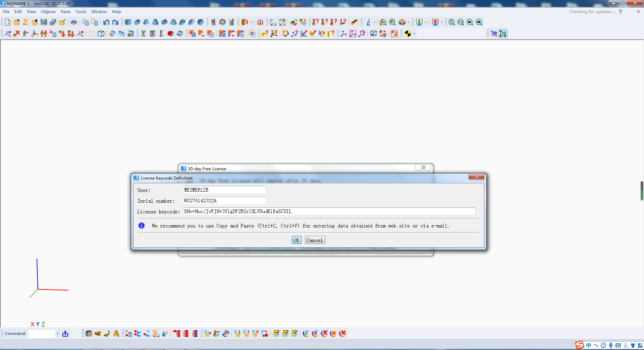Click the keyboard icon in the input bar
The image size is (644, 350).
(x=618, y=345)
